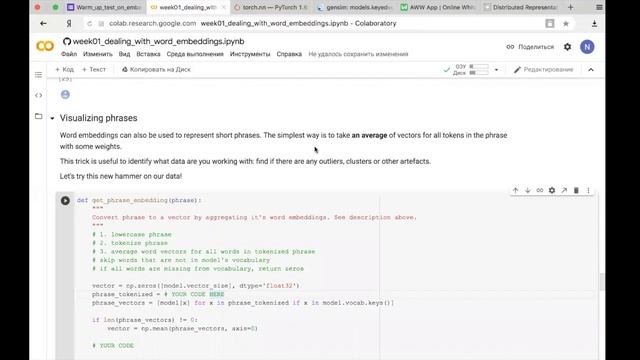Viewport: 640px width, 360px height.
Task: Collapse Visualizing phrases section
Action: [52, 118]
